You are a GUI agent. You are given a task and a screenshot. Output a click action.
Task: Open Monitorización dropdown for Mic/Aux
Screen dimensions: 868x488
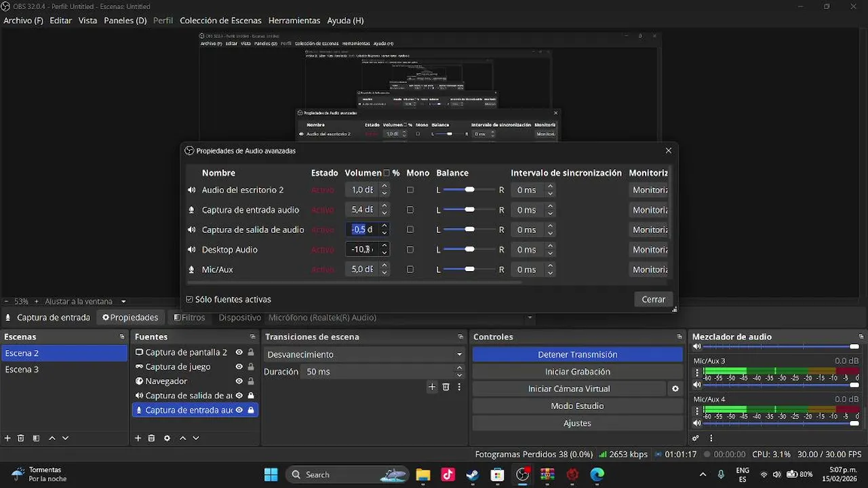[650, 269]
